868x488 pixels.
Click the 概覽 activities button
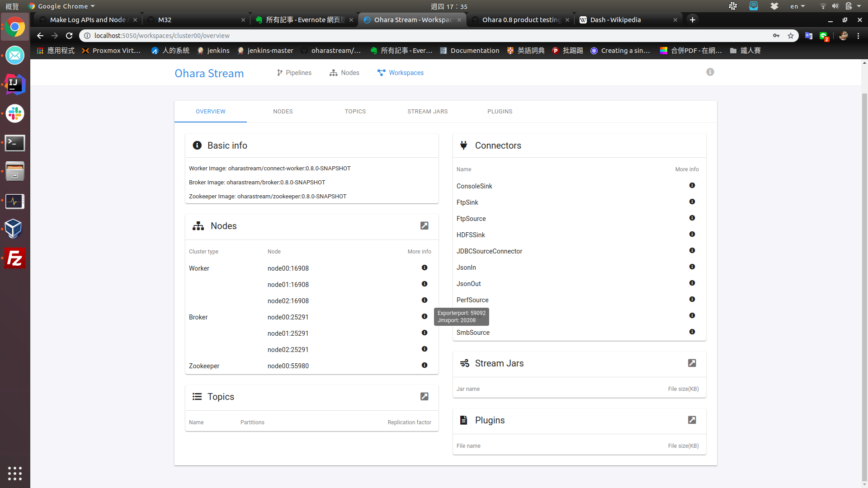[x=12, y=6]
